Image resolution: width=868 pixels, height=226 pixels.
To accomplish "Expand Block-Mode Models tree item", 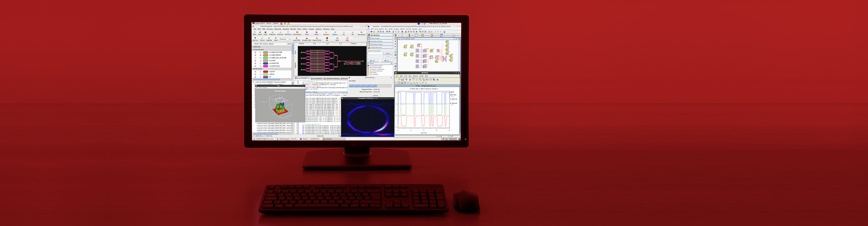I will [x=376, y=67].
